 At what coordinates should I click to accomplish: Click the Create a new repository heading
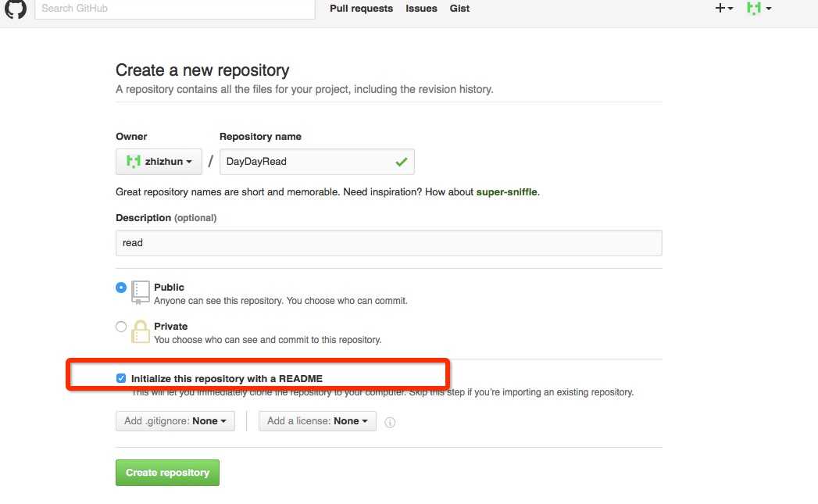coord(202,70)
